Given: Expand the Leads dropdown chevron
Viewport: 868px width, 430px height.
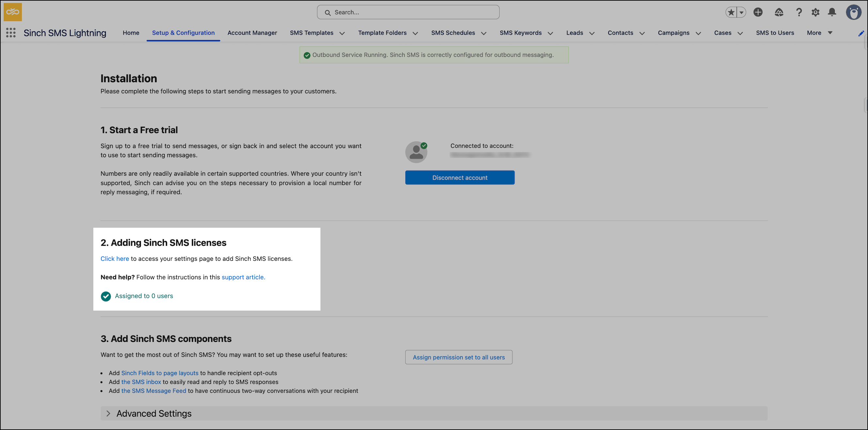Looking at the screenshot, I should [592, 33].
